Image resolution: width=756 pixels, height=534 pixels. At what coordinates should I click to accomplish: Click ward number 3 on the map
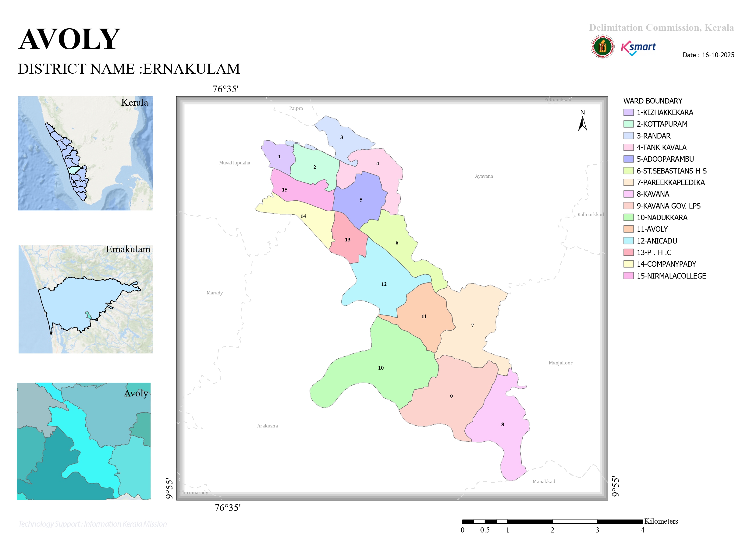point(342,137)
